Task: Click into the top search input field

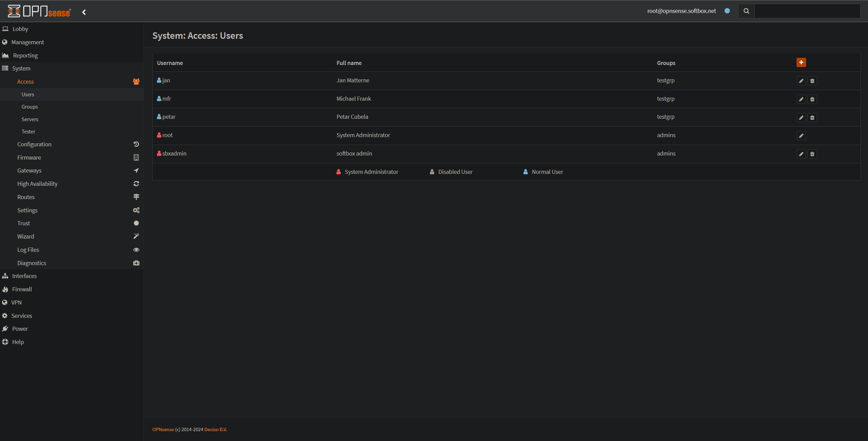Action: [x=807, y=11]
